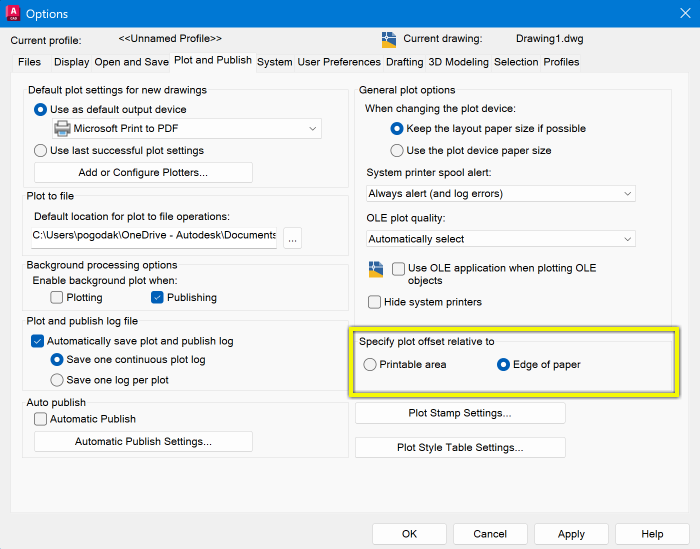The width and height of the screenshot is (700, 549).
Task: Go to the System tab
Action: [275, 62]
